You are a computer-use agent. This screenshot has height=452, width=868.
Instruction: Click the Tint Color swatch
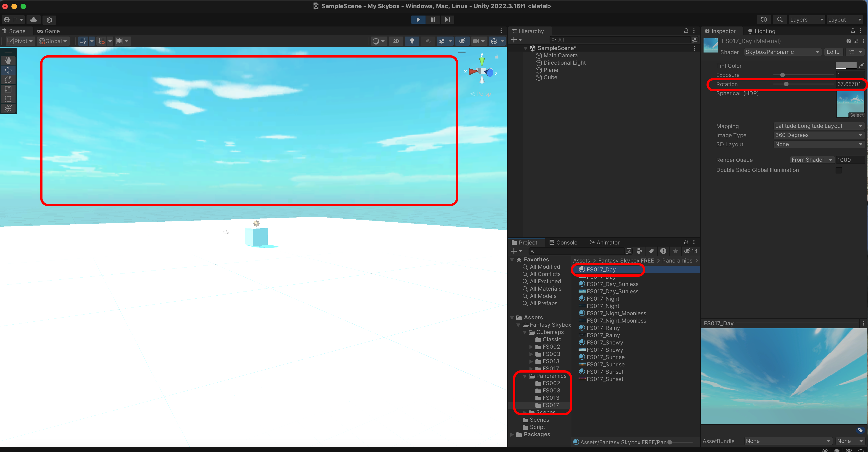coord(846,65)
